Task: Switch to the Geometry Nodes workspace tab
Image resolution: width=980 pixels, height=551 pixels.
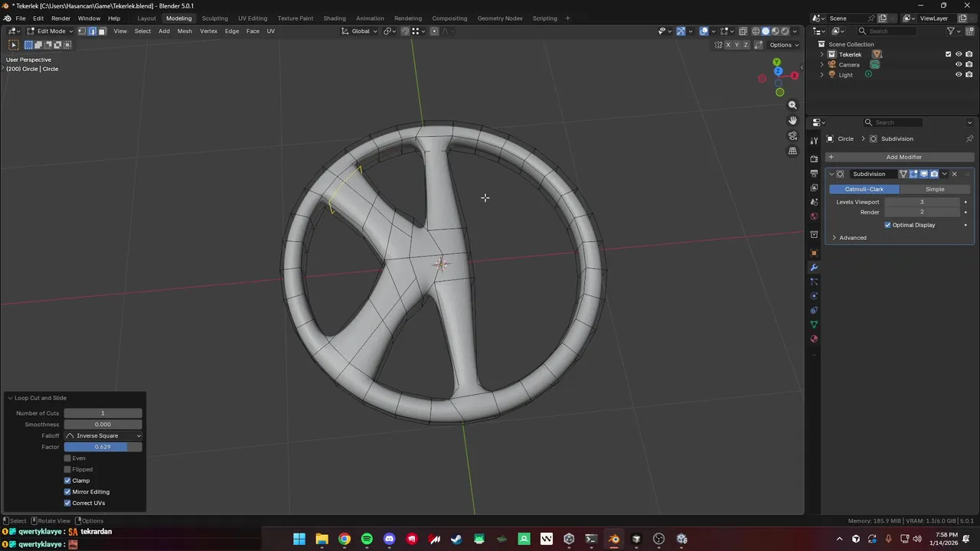Action: 500,18
